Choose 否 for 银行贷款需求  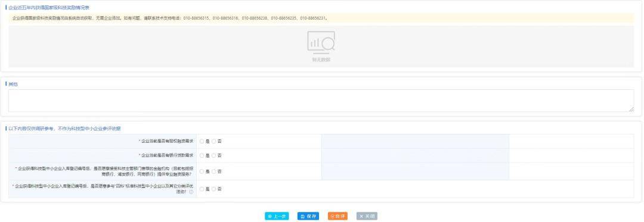[x=213, y=156]
